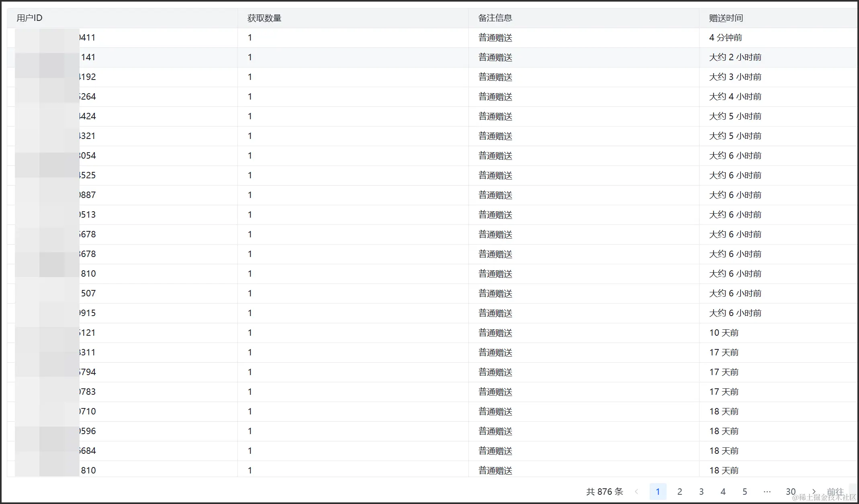Screen dimensions: 859x504
Task: Click the 备注信息 column header
Action: [495, 18]
